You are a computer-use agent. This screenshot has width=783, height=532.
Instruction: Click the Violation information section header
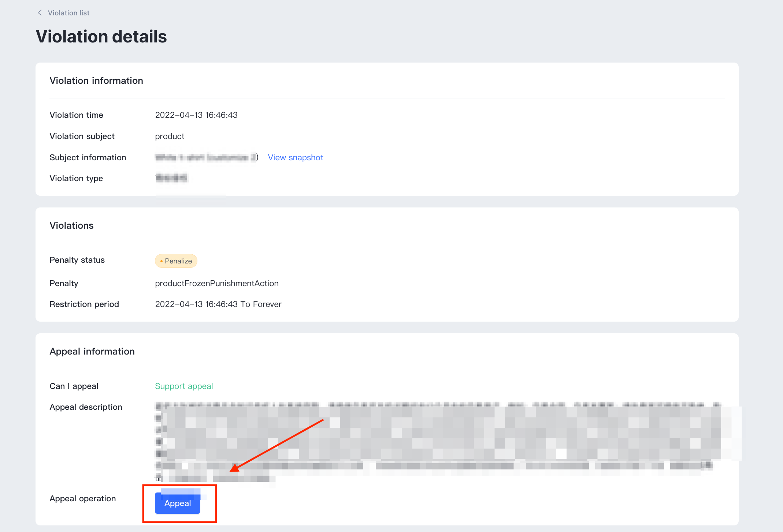click(x=96, y=80)
